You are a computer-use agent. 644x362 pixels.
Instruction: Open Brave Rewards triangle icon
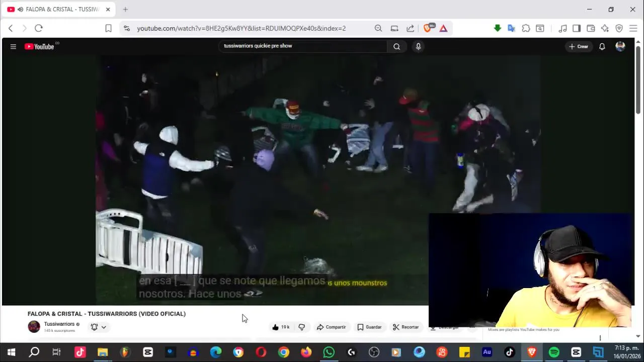[443, 28]
